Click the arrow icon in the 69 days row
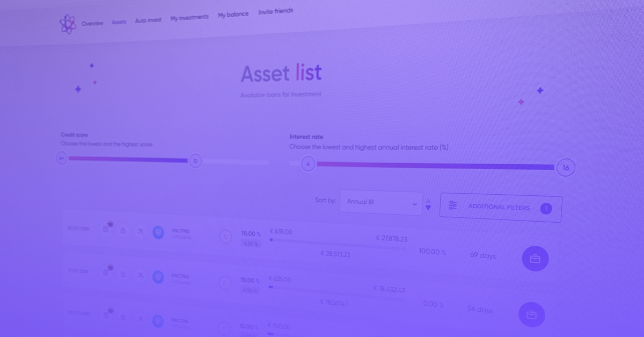This screenshot has height=337, width=644. tap(141, 231)
